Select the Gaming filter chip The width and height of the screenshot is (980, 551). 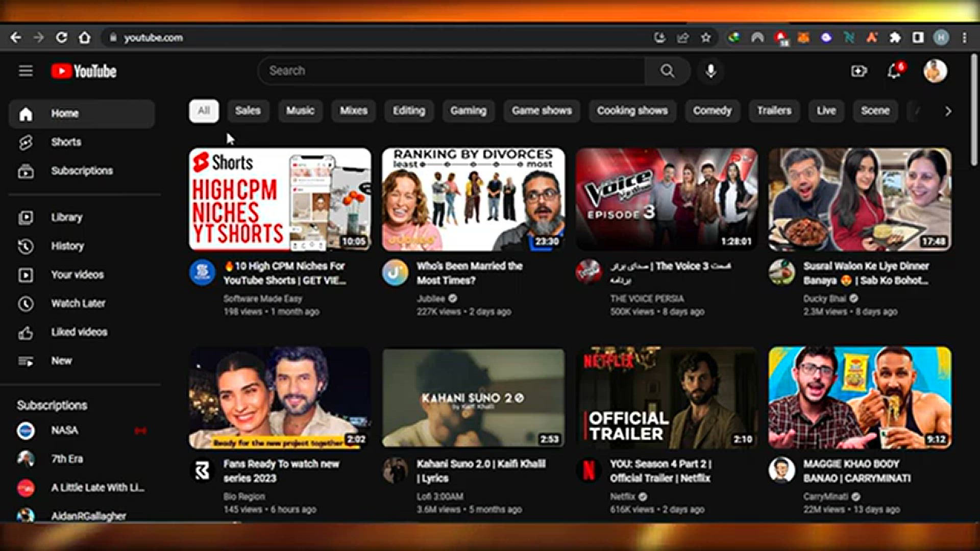[468, 111]
